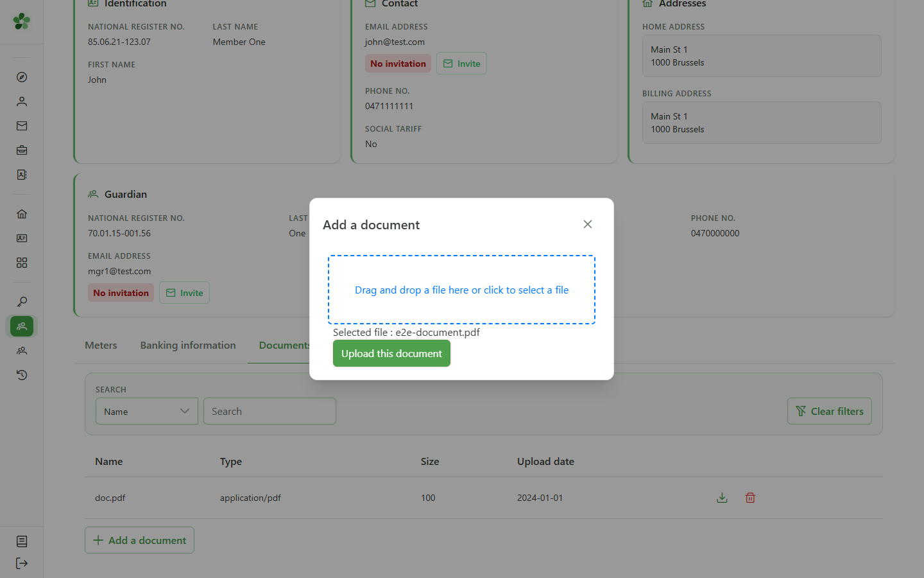Click the drag and drop file zone
Image resolution: width=924 pixels, height=578 pixels.
click(461, 290)
